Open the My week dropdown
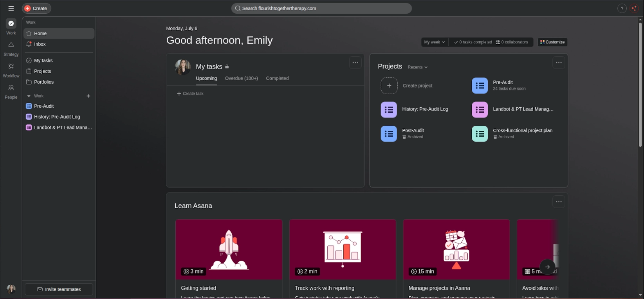 [435, 42]
